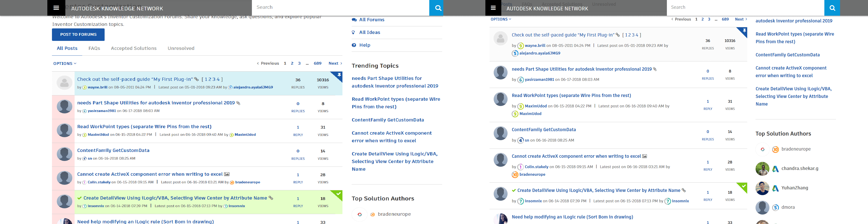Viewport: 868px width, 224px height.
Task: Click dmora gray avatar in right window
Action: point(762,208)
